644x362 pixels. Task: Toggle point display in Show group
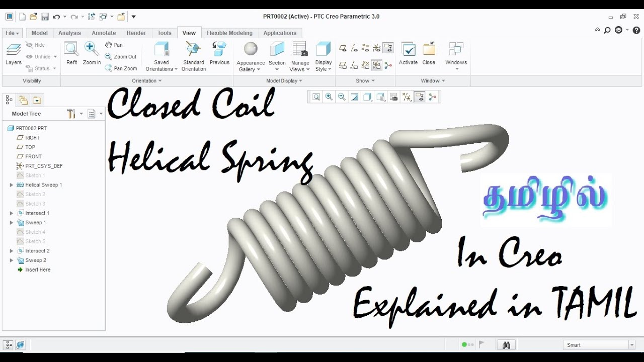point(365,48)
